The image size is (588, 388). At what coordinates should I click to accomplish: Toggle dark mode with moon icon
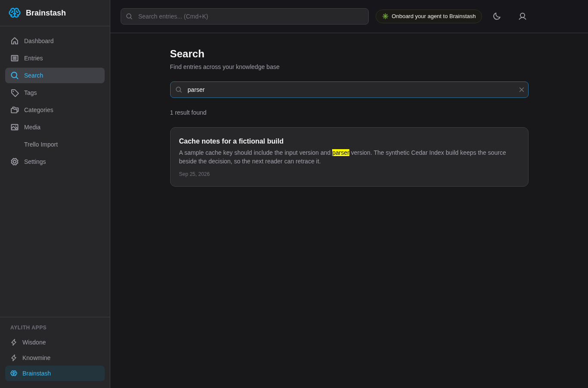[497, 16]
